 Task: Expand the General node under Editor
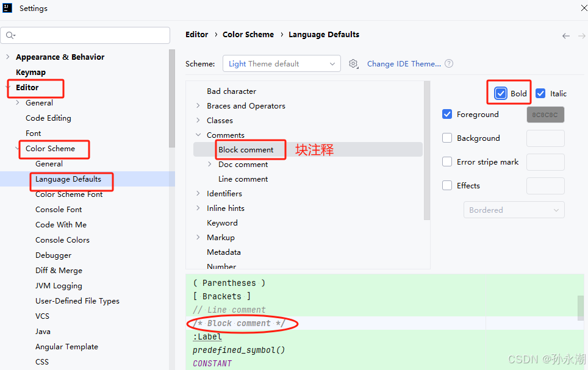(x=17, y=102)
